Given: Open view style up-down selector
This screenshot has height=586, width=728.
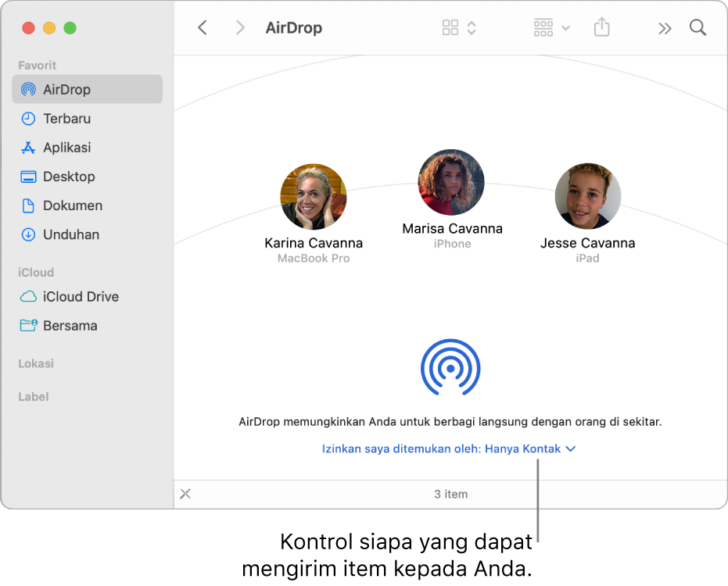Looking at the screenshot, I should (x=472, y=28).
